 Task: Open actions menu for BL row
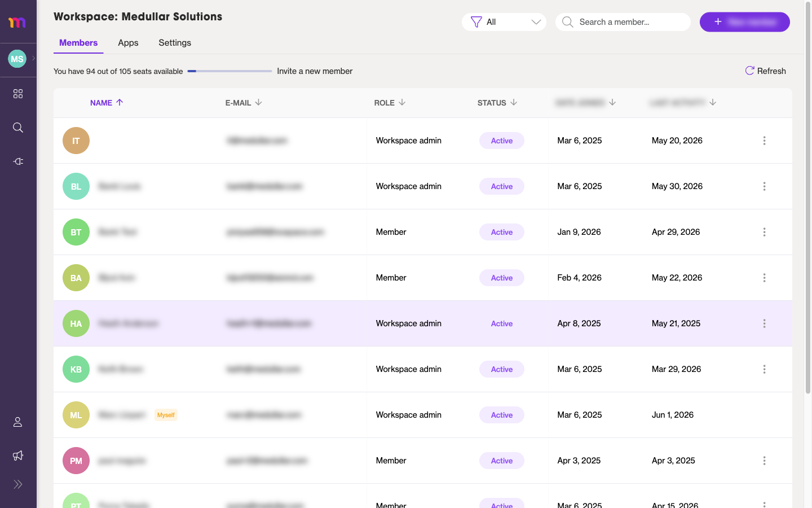click(x=764, y=186)
